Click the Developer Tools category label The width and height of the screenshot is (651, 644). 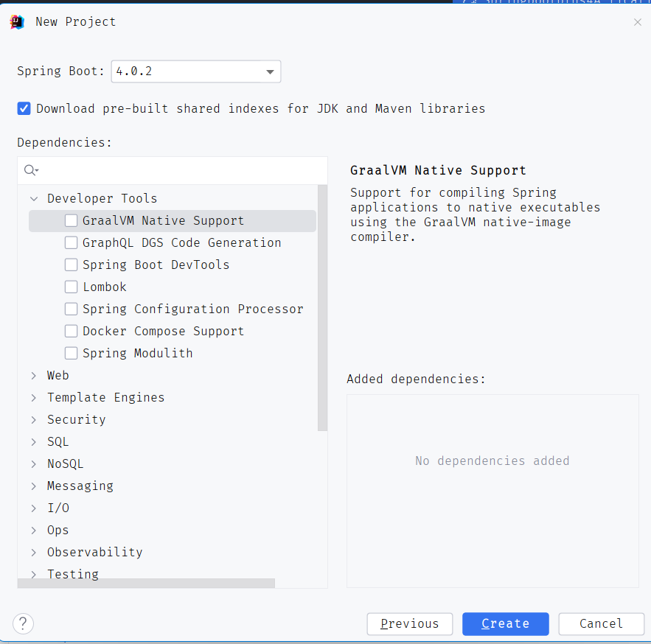(102, 199)
